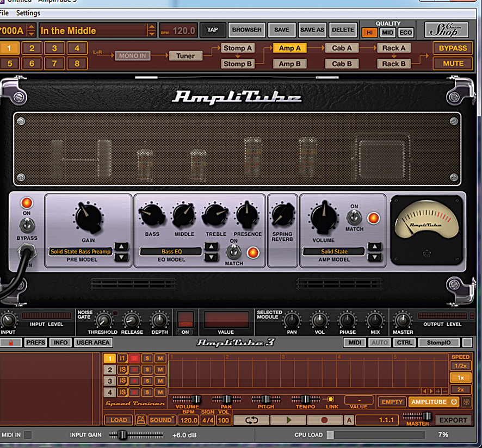The image size is (482, 448).
Task: Select the Cab A module tab
Action: pyautogui.click(x=342, y=48)
